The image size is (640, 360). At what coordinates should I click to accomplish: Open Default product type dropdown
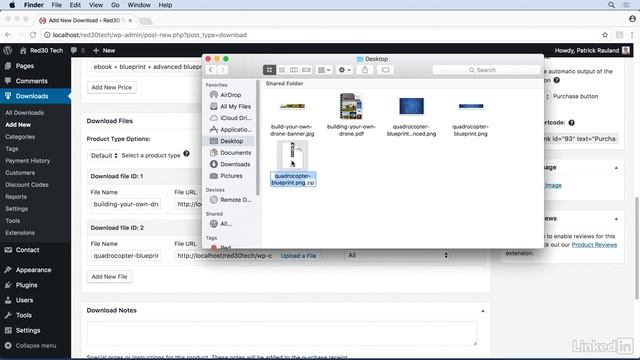104,156
